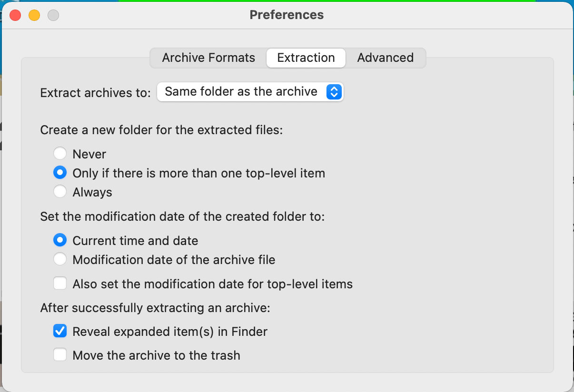
Task: Click the Preferences window title
Action: (x=286, y=15)
